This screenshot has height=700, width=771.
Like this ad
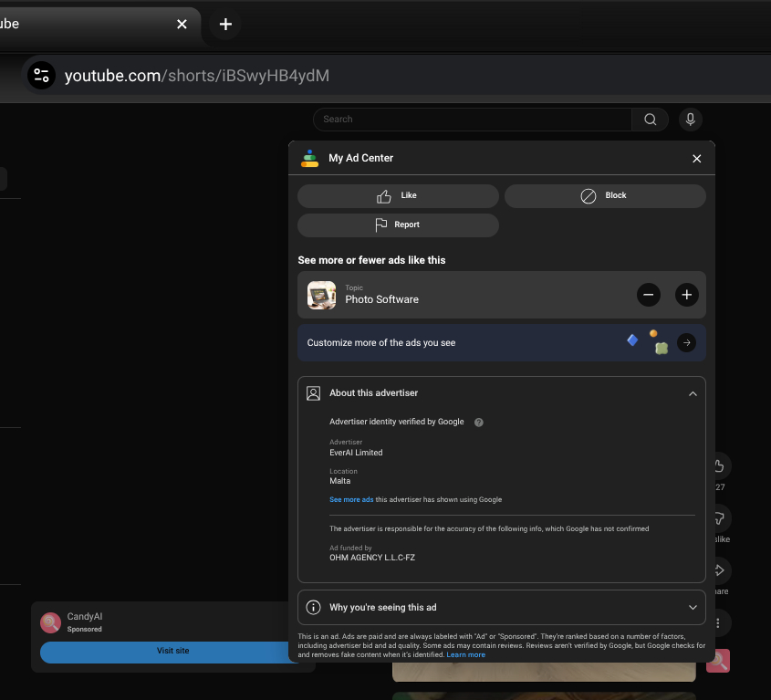[x=398, y=196]
